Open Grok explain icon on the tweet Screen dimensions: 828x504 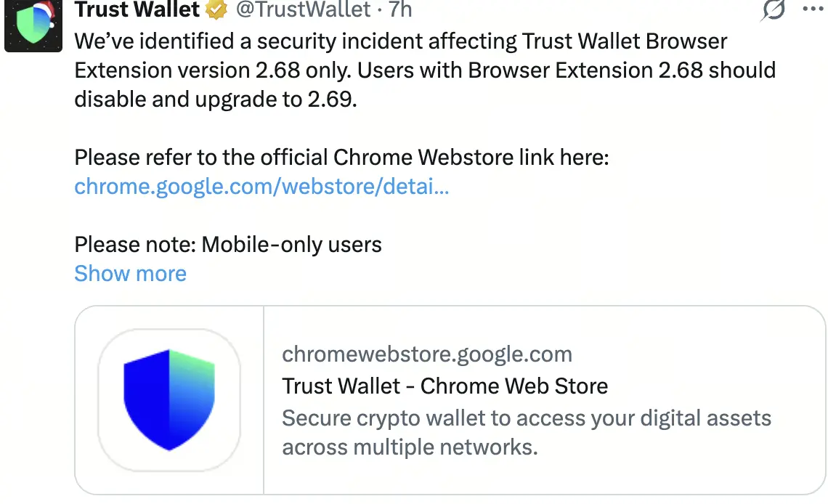coord(774,9)
